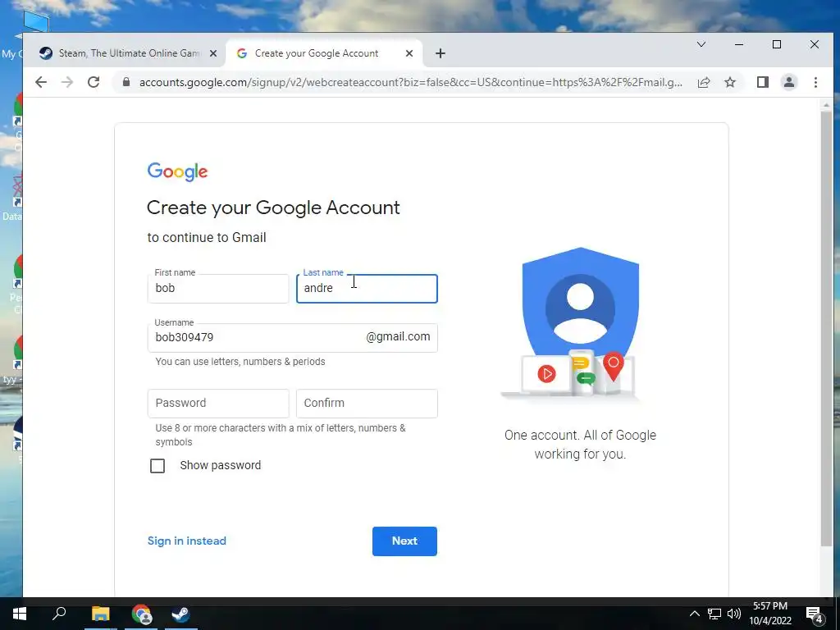Go back using the browser back arrow
840x630 pixels.
coord(41,82)
